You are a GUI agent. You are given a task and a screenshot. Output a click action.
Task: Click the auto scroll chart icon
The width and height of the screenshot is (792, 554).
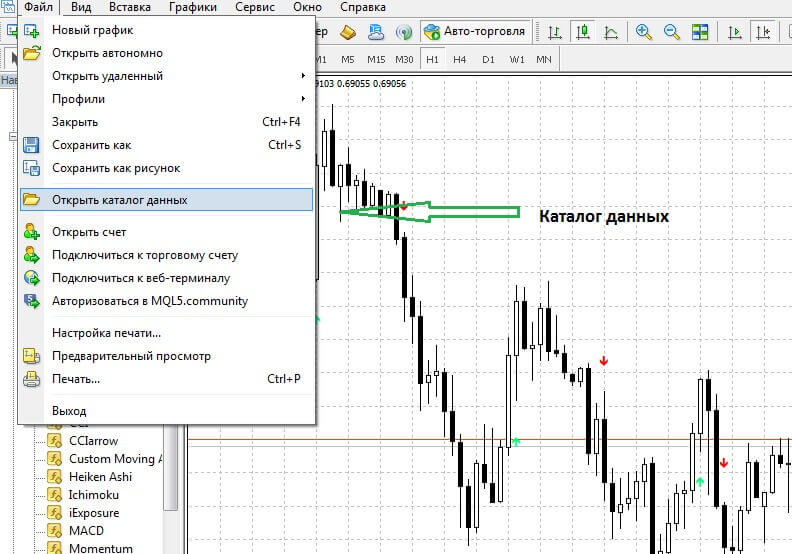735,31
